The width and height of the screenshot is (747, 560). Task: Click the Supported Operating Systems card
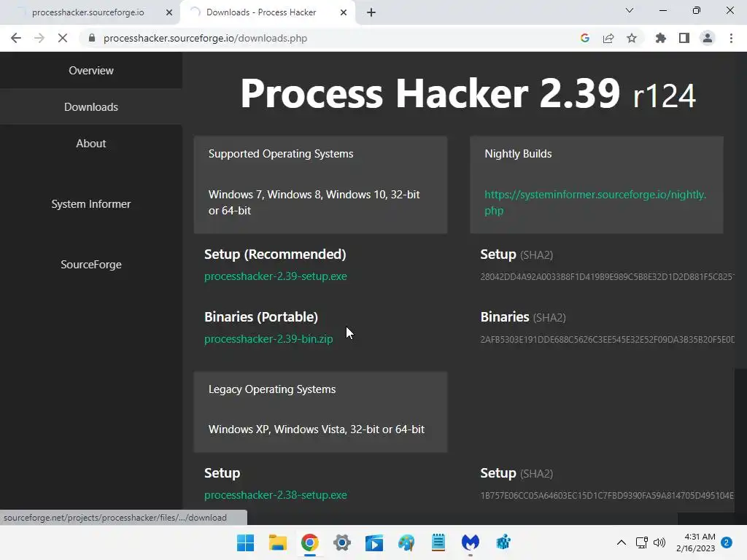coord(320,184)
